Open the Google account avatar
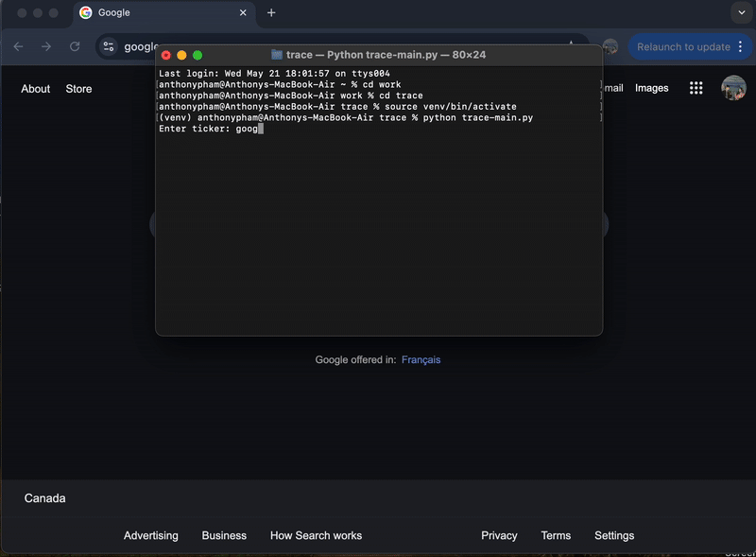Screen dimensions: 756x557 [733, 88]
